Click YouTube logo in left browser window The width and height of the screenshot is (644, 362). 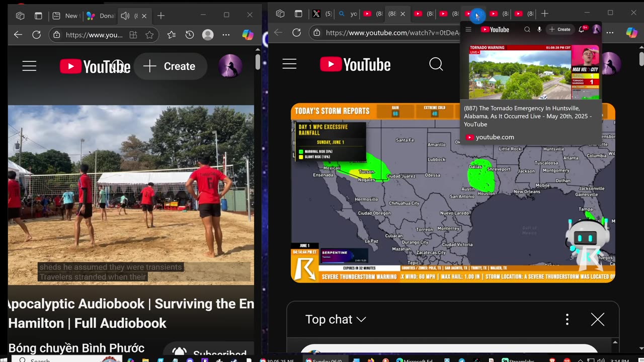click(95, 66)
